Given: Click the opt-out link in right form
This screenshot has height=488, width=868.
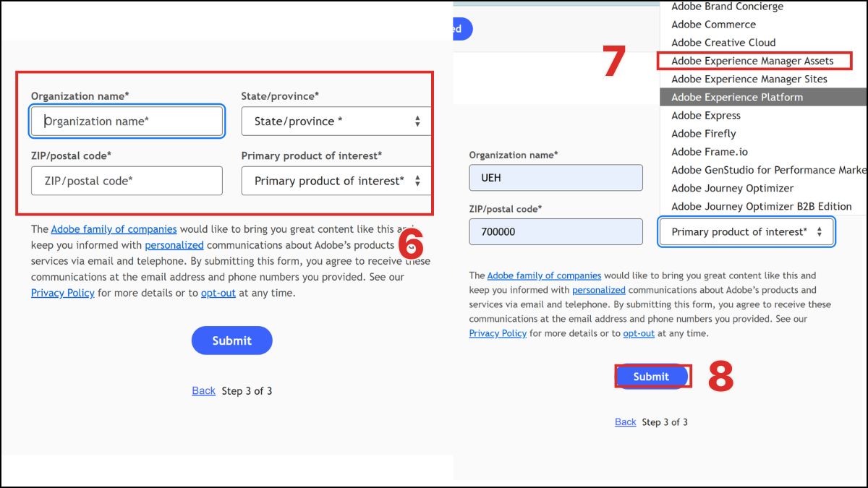Looking at the screenshot, I should [639, 333].
